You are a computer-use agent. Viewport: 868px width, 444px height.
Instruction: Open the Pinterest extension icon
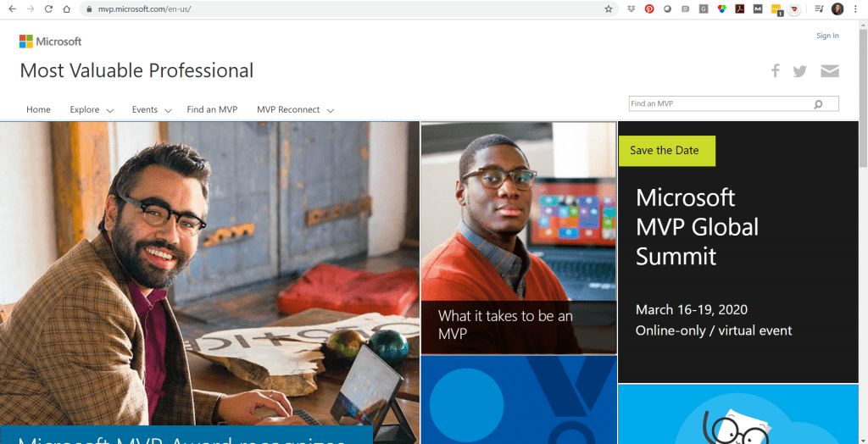point(649,8)
